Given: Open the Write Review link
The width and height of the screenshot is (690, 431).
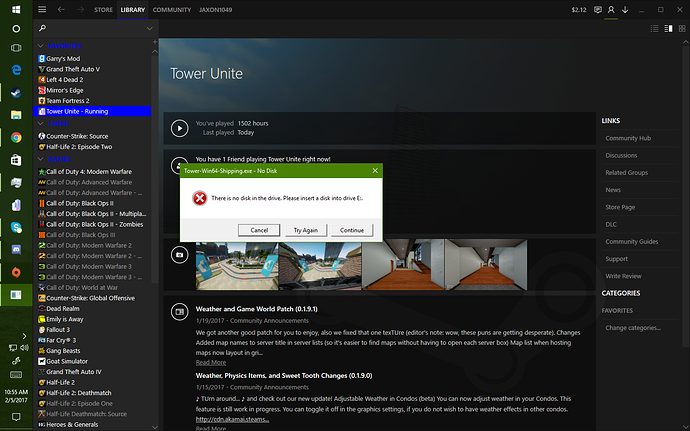Looking at the screenshot, I should (x=623, y=276).
